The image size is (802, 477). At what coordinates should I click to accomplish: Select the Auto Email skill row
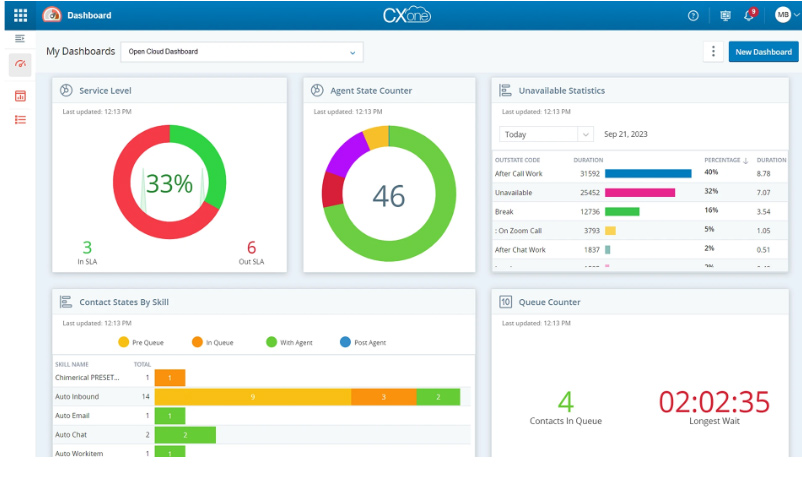click(261, 416)
